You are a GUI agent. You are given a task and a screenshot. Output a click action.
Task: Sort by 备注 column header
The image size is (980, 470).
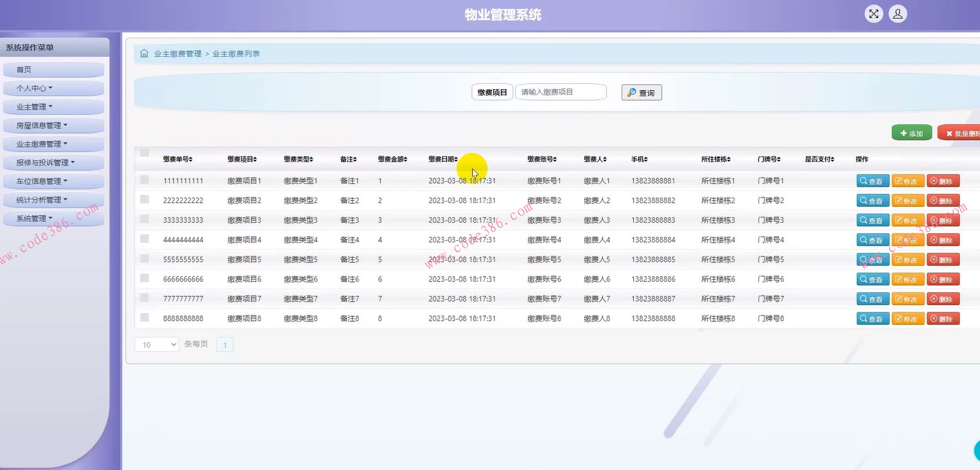click(348, 159)
